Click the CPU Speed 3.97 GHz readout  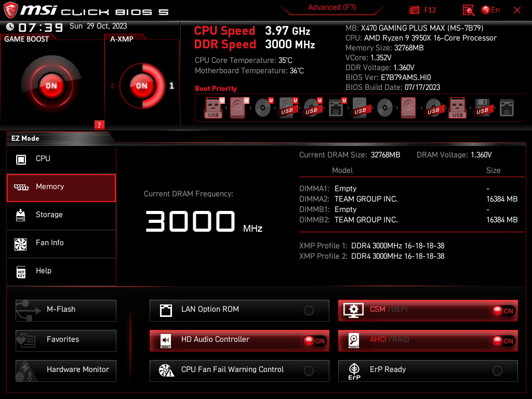coord(252,31)
